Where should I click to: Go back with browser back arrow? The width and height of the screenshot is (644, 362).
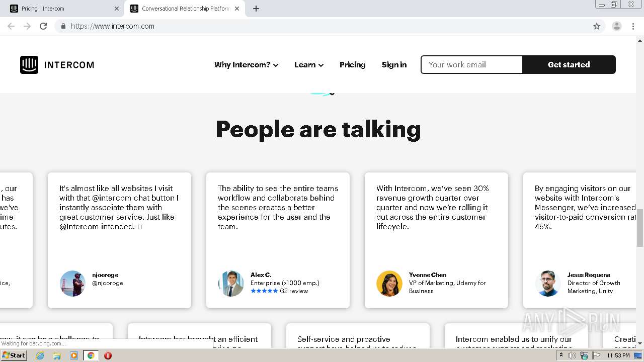pos(11,26)
